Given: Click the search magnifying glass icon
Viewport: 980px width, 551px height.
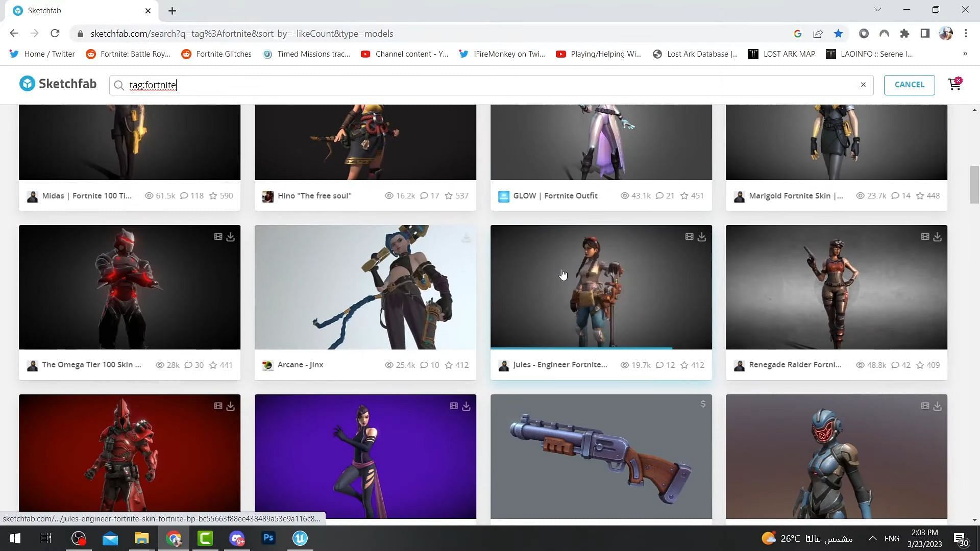Looking at the screenshot, I should 119,85.
